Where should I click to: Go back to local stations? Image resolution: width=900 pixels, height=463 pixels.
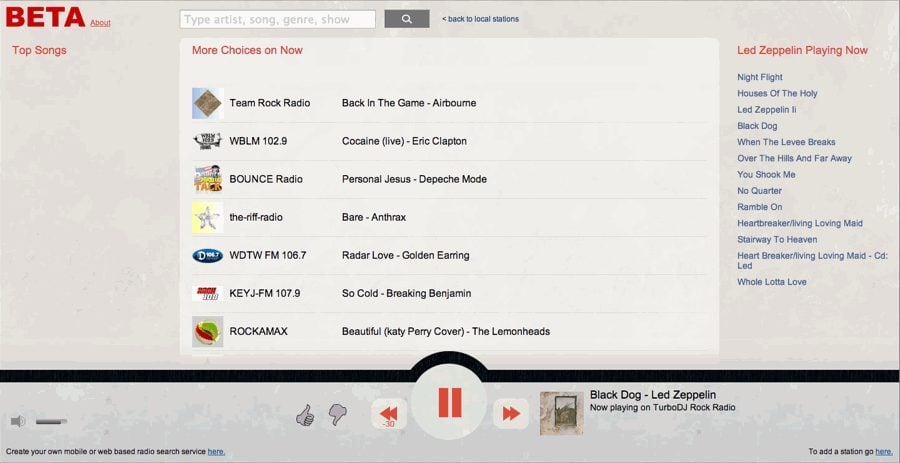pyautogui.click(x=481, y=19)
